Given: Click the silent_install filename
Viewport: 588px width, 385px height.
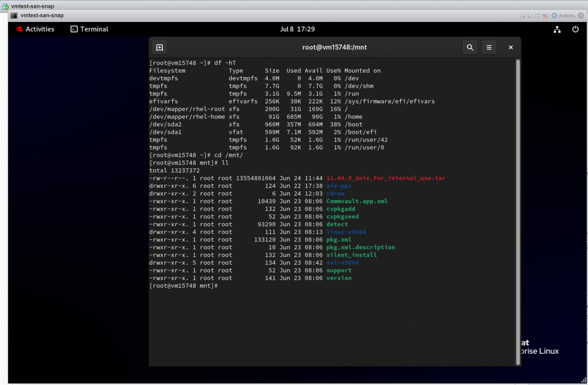Looking at the screenshot, I should [x=351, y=255].
